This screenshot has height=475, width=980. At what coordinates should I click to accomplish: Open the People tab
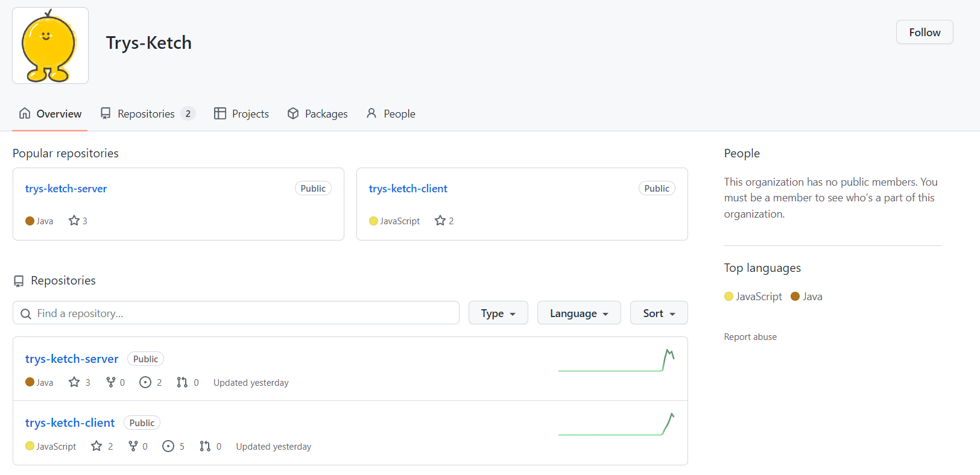click(391, 113)
